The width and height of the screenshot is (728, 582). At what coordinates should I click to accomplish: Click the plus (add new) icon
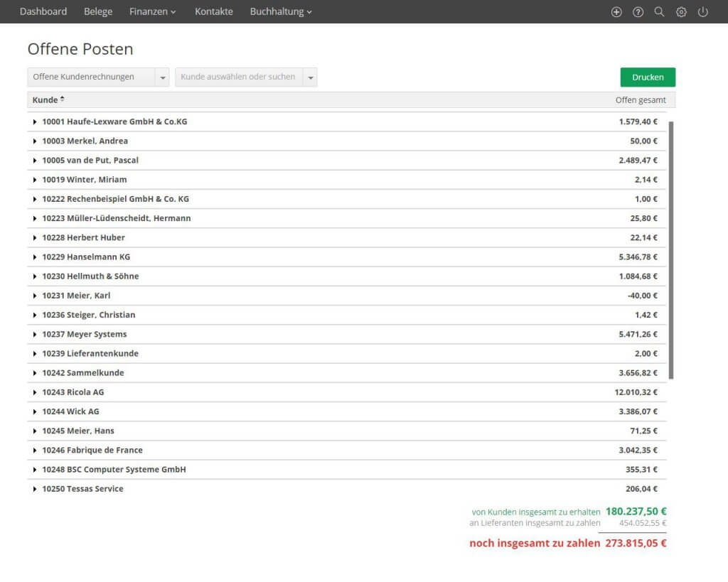pyautogui.click(x=616, y=12)
